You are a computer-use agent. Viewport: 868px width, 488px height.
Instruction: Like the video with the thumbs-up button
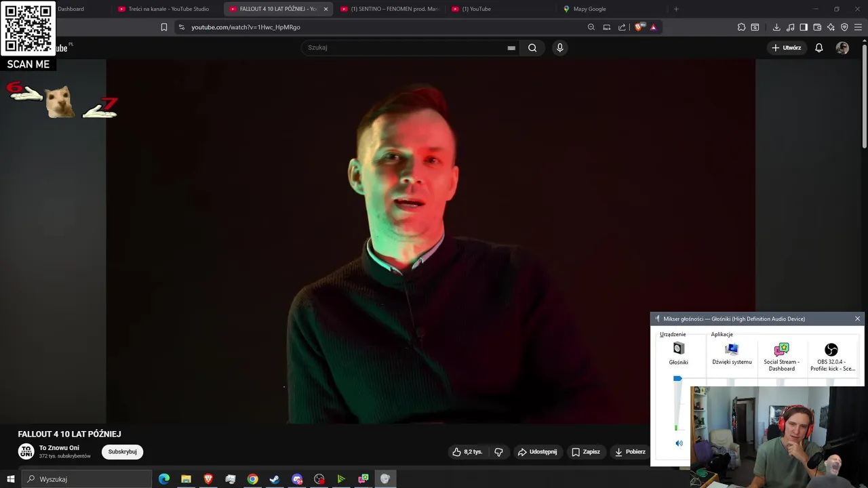point(468,451)
